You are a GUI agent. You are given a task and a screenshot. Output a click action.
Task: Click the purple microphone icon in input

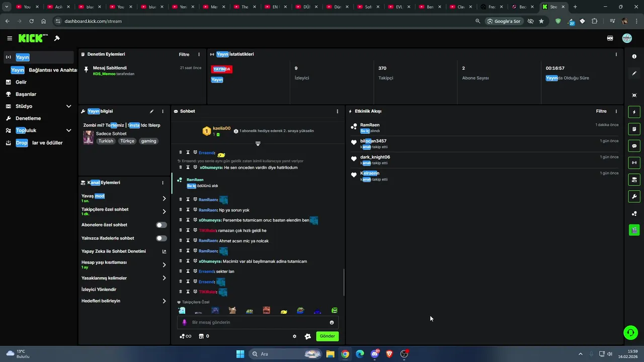click(184, 322)
